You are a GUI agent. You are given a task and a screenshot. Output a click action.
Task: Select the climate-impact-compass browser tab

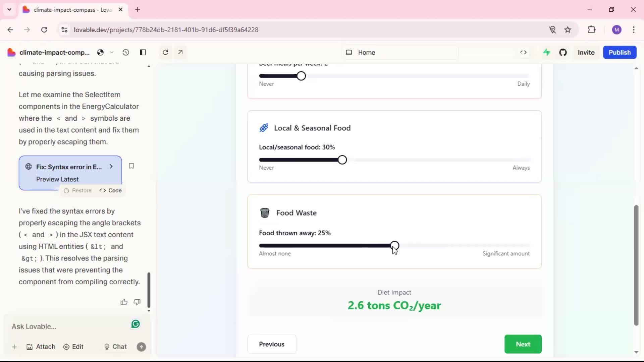[72, 10]
